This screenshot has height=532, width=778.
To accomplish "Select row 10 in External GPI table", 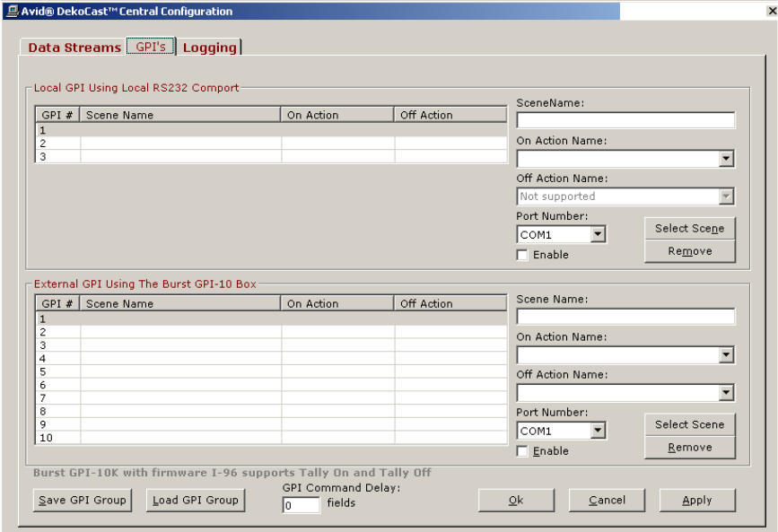I will 271,438.
